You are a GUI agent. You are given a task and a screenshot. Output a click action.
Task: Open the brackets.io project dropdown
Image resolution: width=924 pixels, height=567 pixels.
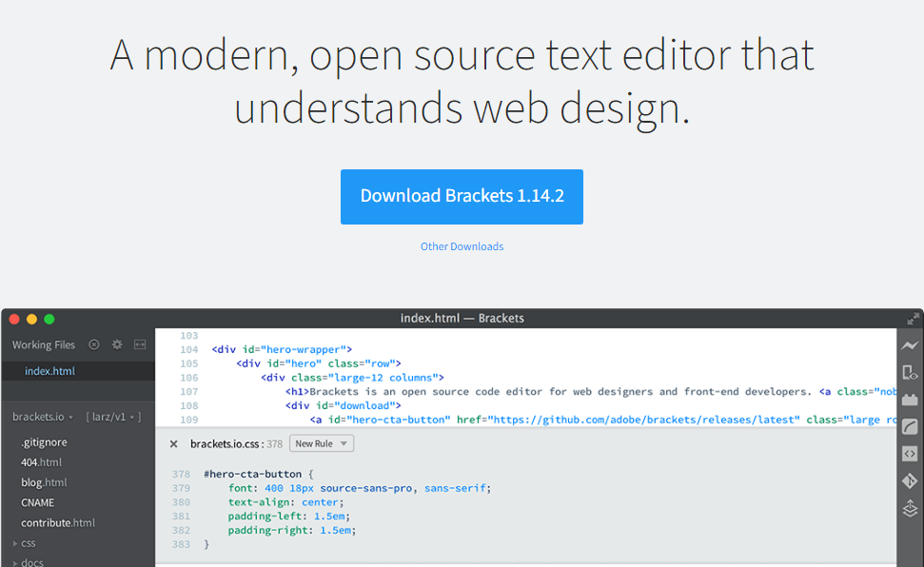click(43, 417)
